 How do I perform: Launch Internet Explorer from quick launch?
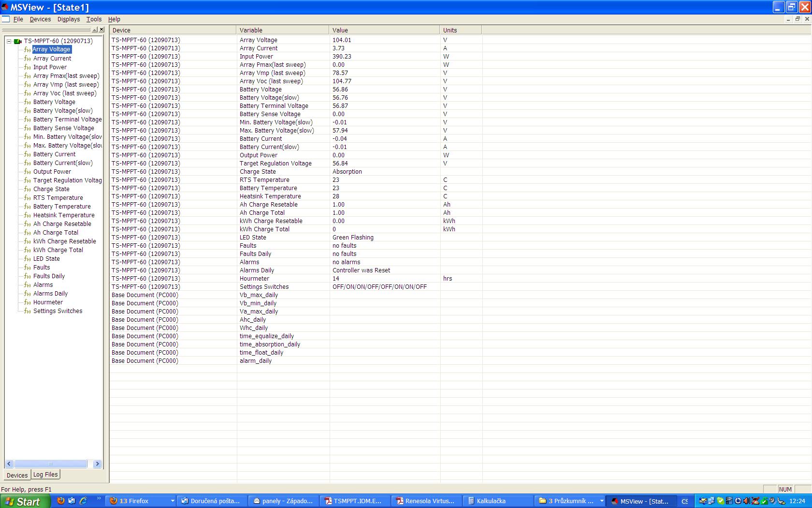pyautogui.click(x=83, y=501)
